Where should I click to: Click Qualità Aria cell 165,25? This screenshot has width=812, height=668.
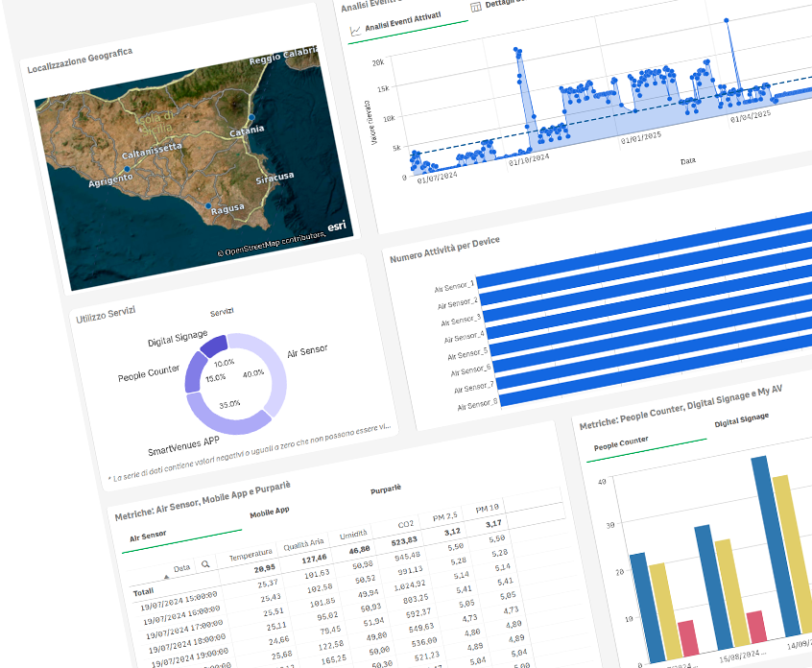tap(334, 659)
